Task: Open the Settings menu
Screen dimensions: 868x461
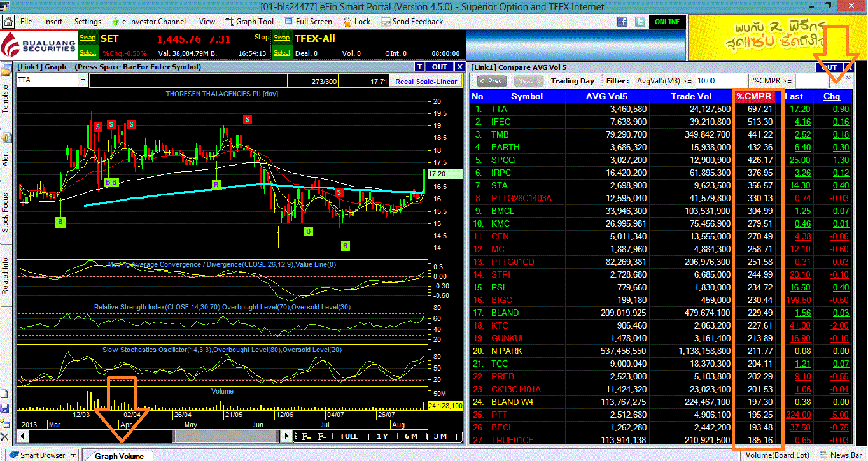Action: click(x=88, y=22)
